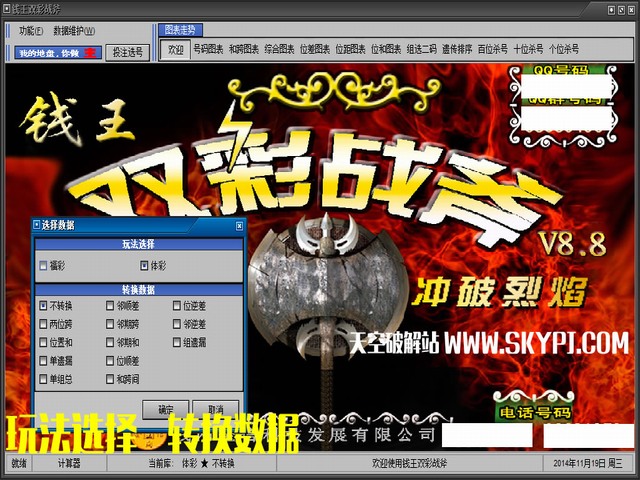
Task: Open the 数据维护 menu
Action: click(x=74, y=31)
